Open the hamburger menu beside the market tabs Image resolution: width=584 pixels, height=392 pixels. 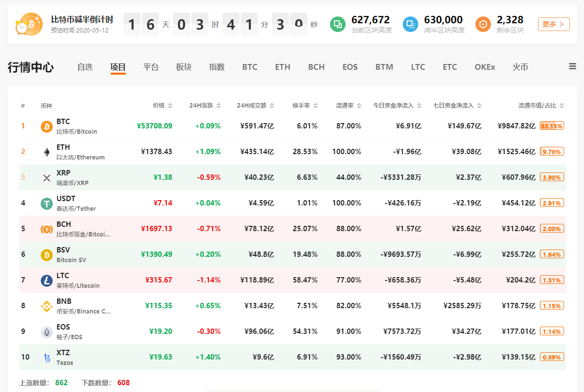click(572, 66)
